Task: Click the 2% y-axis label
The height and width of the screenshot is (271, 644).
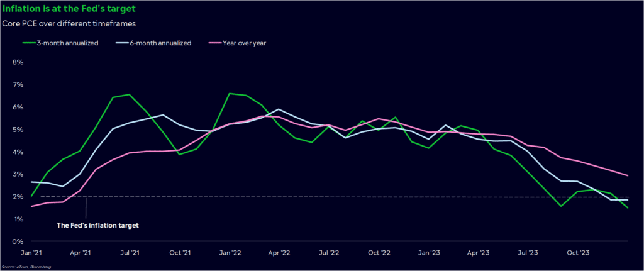Action: tap(18, 197)
